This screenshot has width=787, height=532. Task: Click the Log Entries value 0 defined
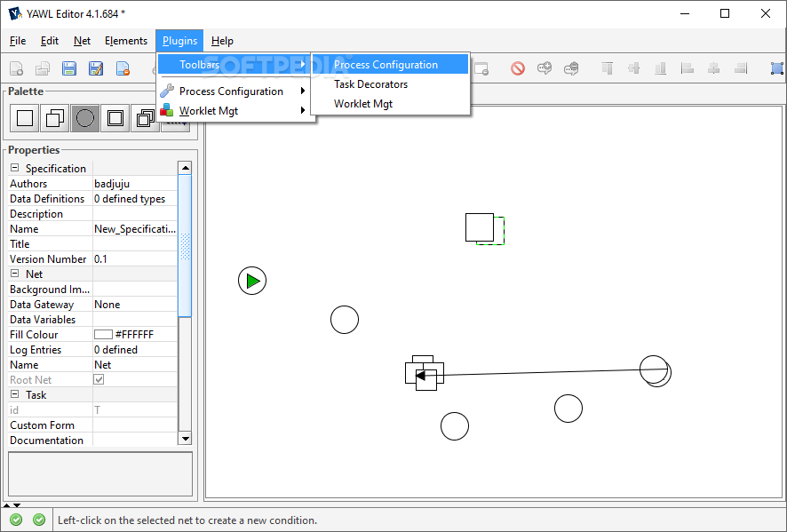pos(115,349)
